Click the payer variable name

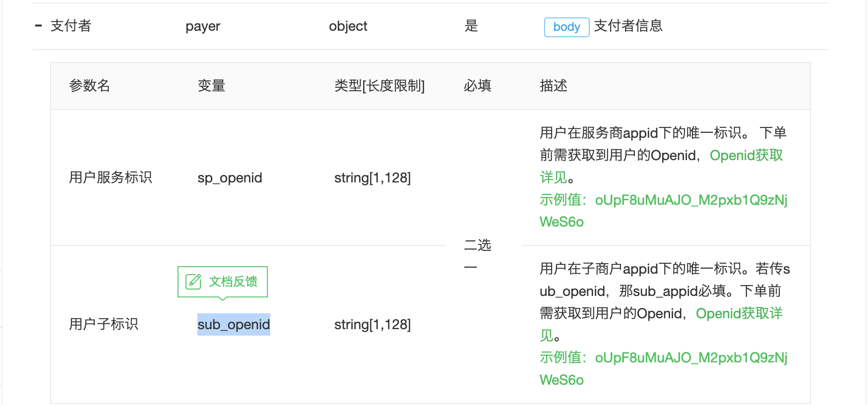203,26
